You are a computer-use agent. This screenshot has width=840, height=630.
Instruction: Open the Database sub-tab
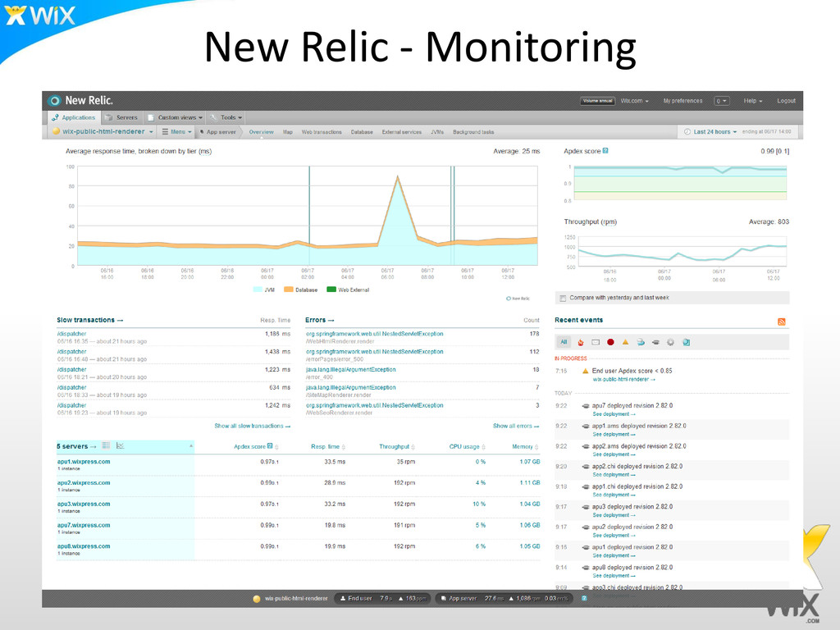click(x=362, y=132)
